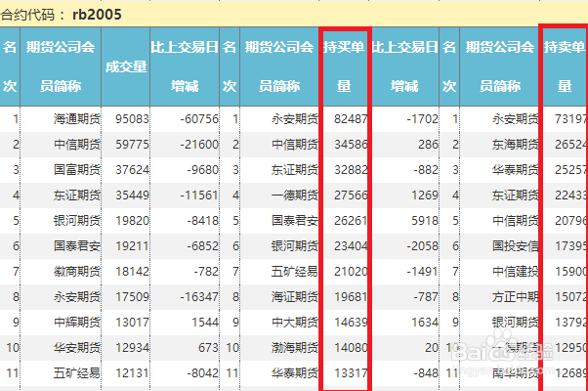The image size is (588, 391).
Task: Click volume value 12131
Action: [x=133, y=373]
